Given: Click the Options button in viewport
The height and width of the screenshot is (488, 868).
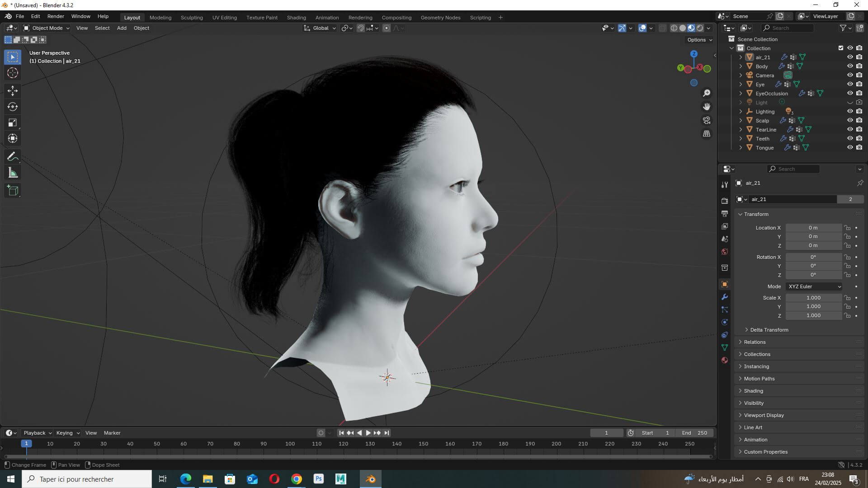Looking at the screenshot, I should tap(699, 40).
